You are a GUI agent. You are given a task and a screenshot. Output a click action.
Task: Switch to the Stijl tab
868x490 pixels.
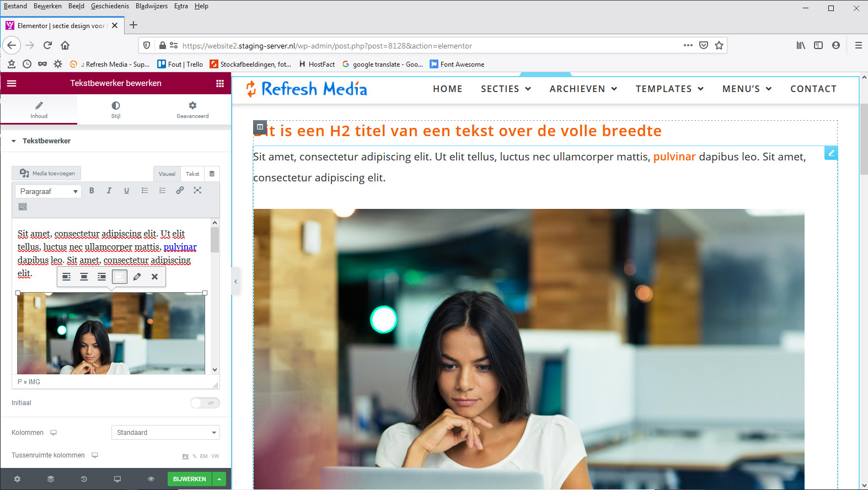pyautogui.click(x=116, y=109)
